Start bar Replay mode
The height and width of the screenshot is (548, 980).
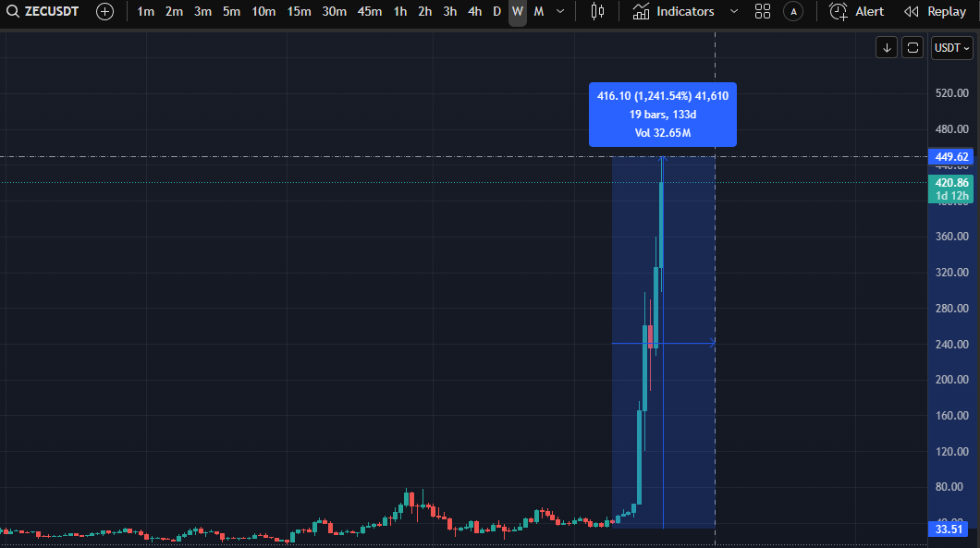pos(935,12)
